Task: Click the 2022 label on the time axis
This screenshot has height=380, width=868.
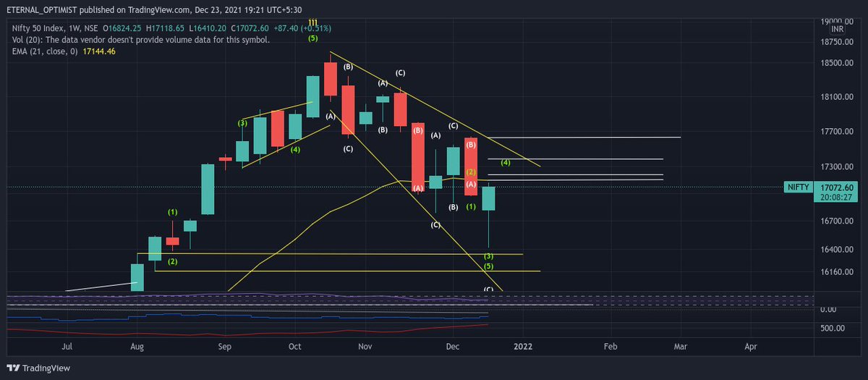Action: point(524,347)
